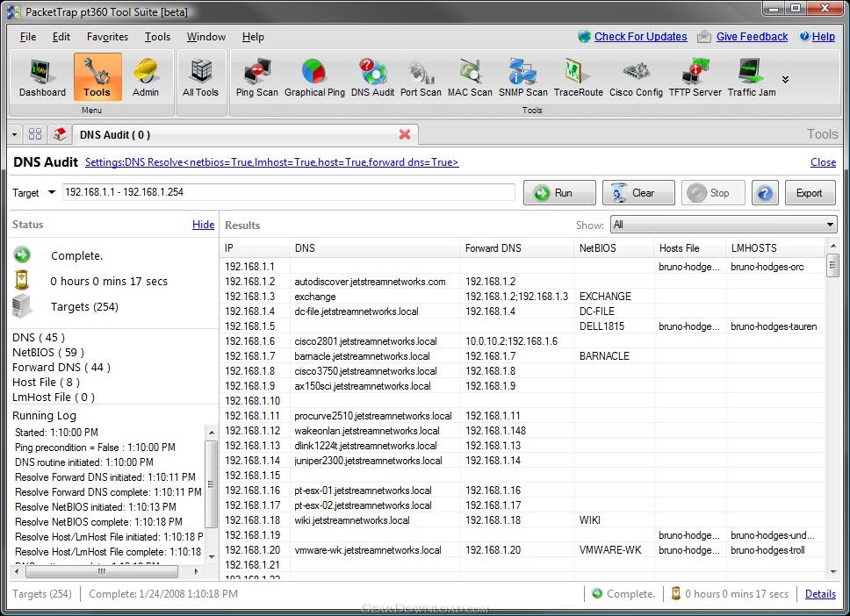Click the envelope icon by Give Feedback
Image resolution: width=850 pixels, height=616 pixels.
pyautogui.click(x=703, y=36)
